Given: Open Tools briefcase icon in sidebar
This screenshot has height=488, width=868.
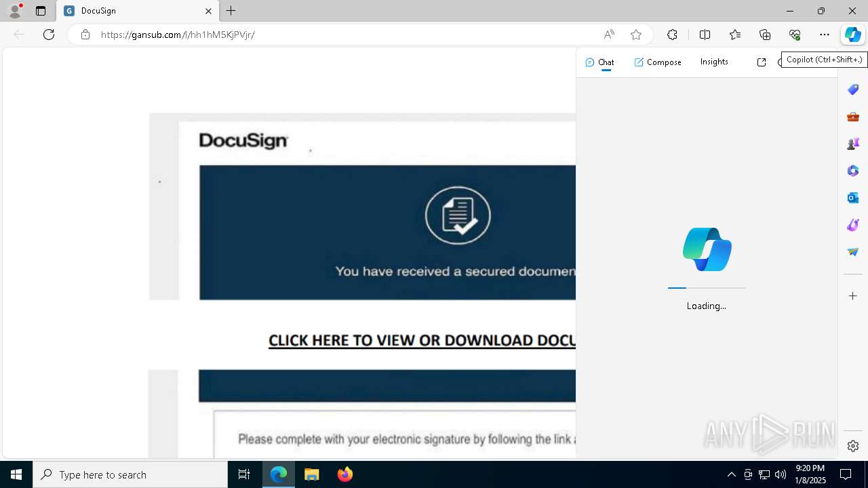Looking at the screenshot, I should click(x=853, y=117).
